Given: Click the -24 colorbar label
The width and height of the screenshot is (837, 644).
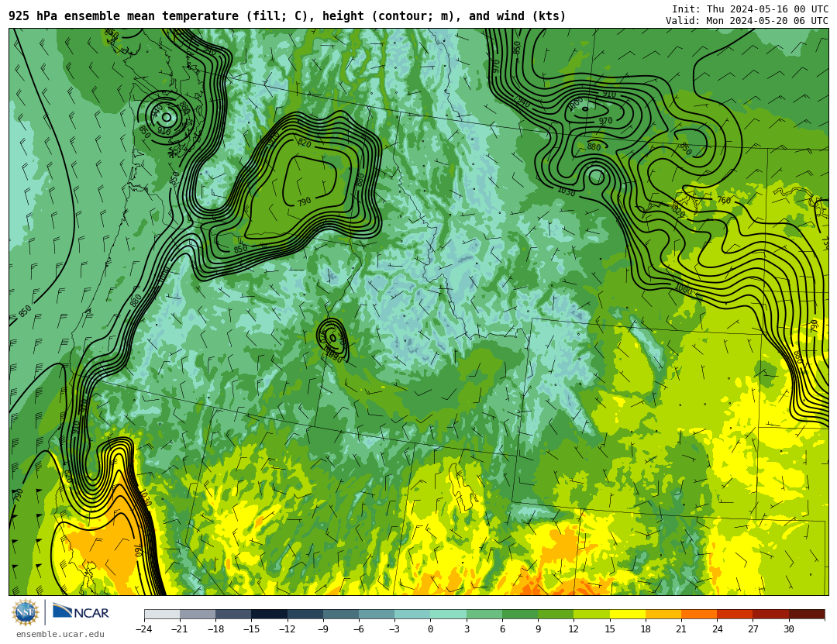Looking at the screenshot, I should (144, 629).
